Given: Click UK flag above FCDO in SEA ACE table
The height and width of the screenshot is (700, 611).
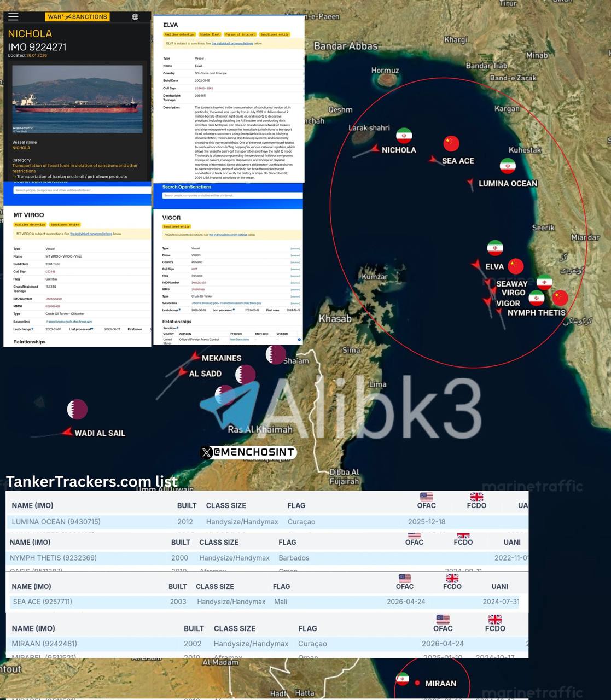Looking at the screenshot, I should [452, 577].
